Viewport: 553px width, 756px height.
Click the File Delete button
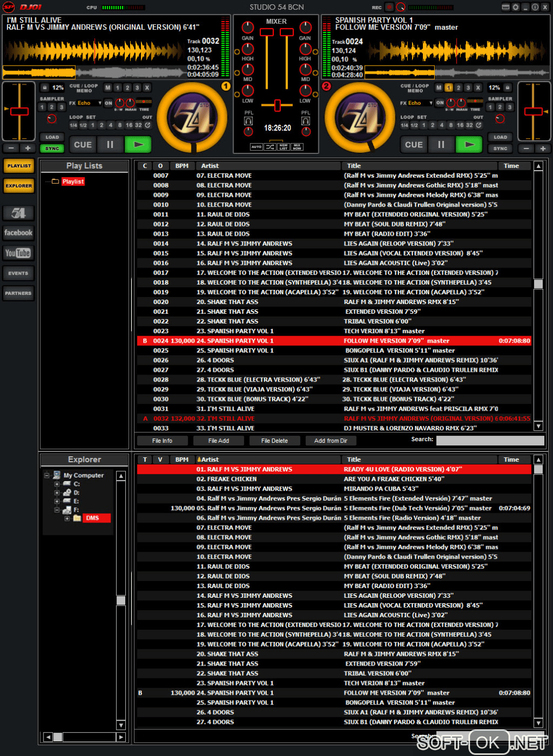274,441
